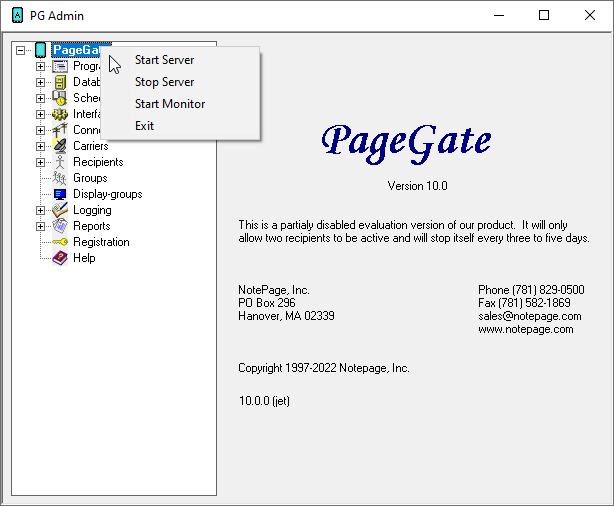Maximize the PG Admin window
This screenshot has height=506, width=614.
[544, 16]
